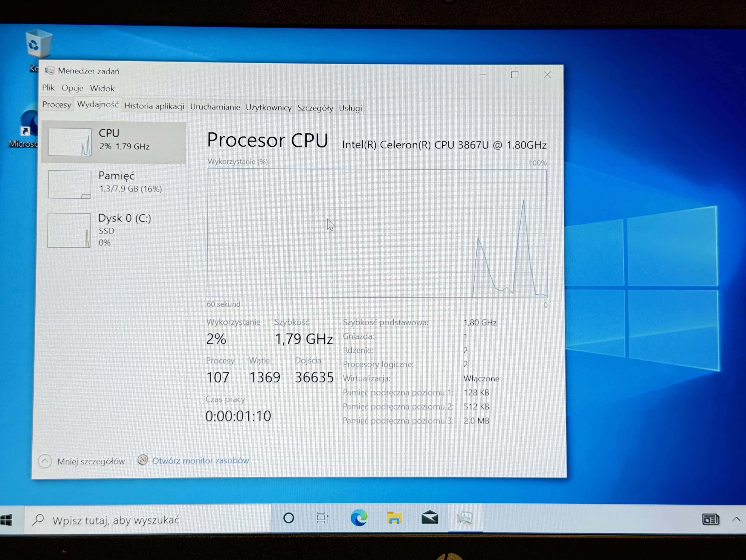Viewport: 746px width, 560px height.
Task: Open the Plik menu
Action: coord(48,88)
